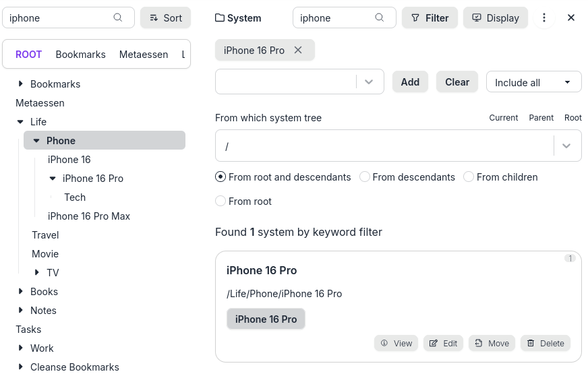The image size is (588, 376).
Task: Select the From children radio option
Action: pos(469,177)
